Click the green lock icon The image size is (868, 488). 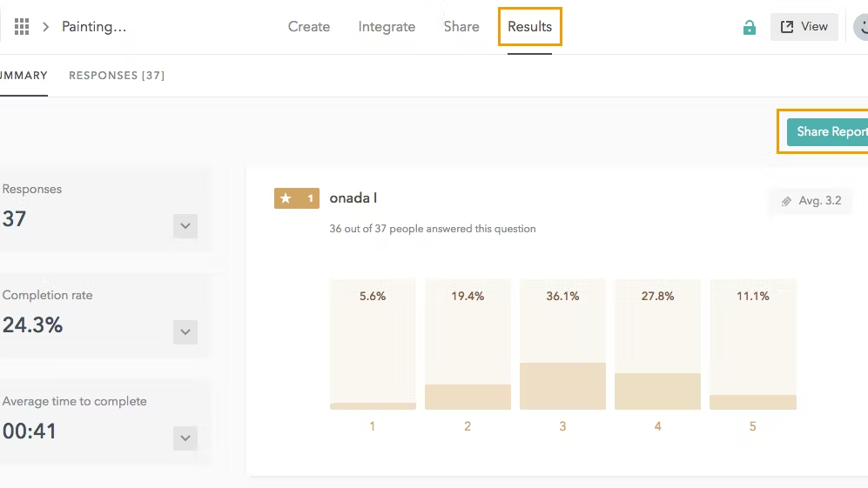749,28
